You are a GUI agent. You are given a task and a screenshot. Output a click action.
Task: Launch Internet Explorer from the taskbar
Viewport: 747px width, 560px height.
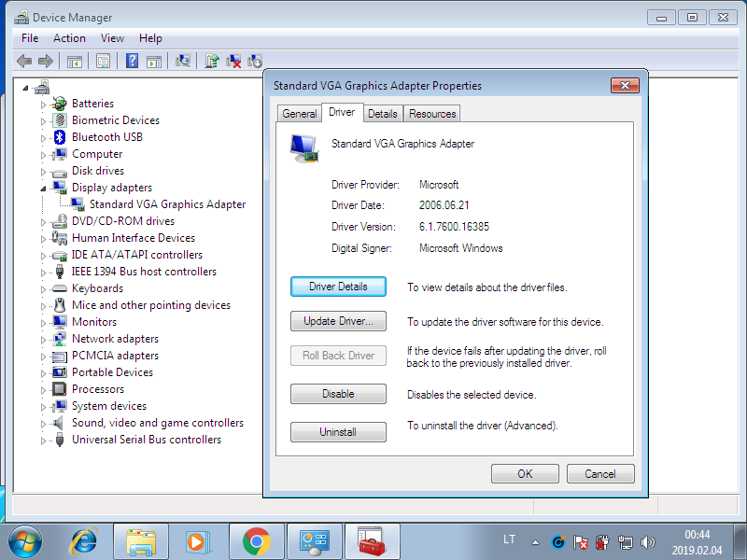84,540
